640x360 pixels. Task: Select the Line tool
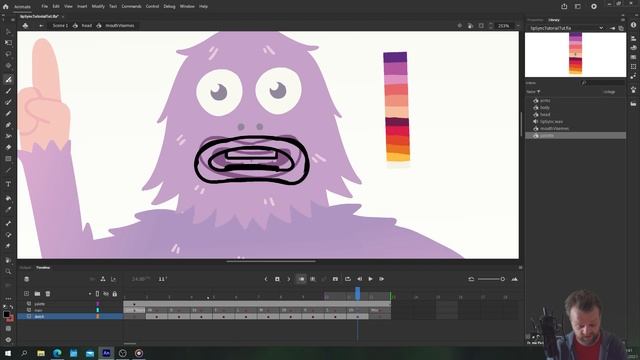tap(8, 170)
